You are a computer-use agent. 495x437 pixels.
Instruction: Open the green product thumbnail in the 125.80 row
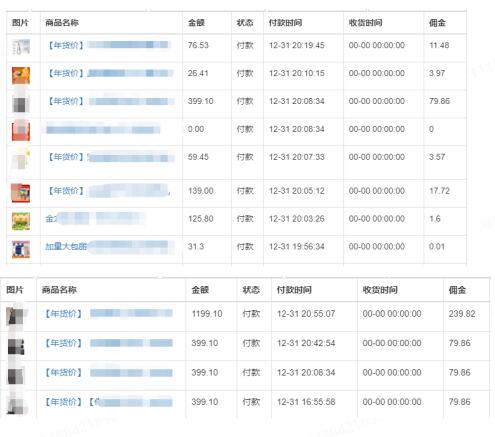tap(21, 221)
